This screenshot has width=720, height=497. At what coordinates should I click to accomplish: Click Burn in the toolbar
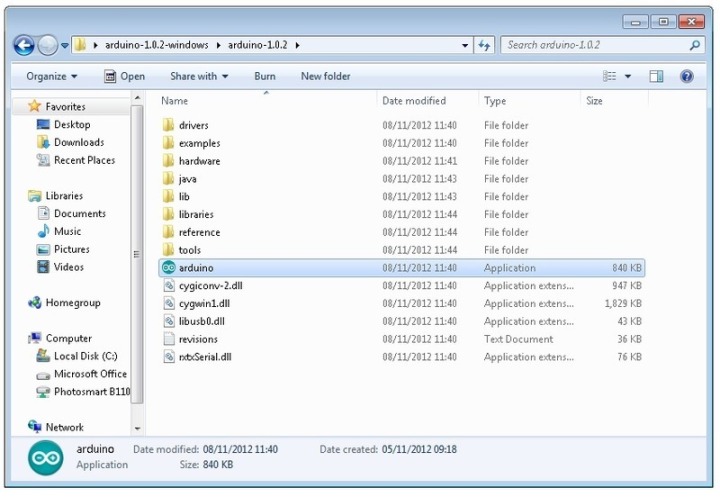[x=265, y=76]
